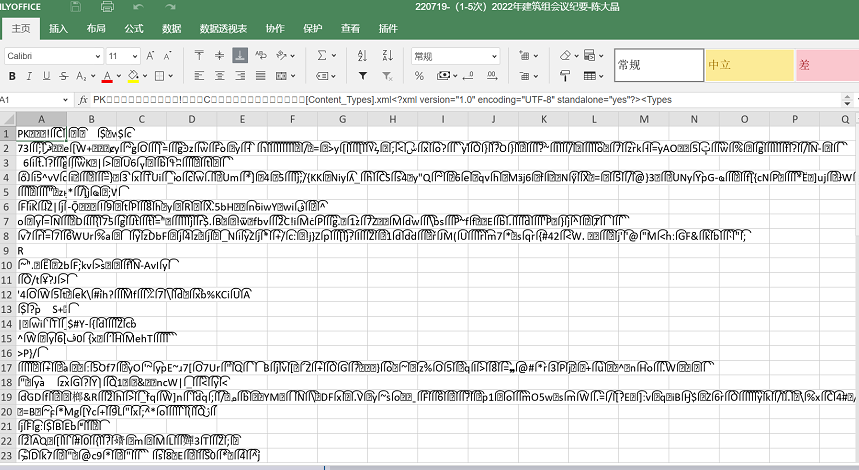Screen dimensions: 859x470
Task: Apply percent style format
Action: (419, 76)
